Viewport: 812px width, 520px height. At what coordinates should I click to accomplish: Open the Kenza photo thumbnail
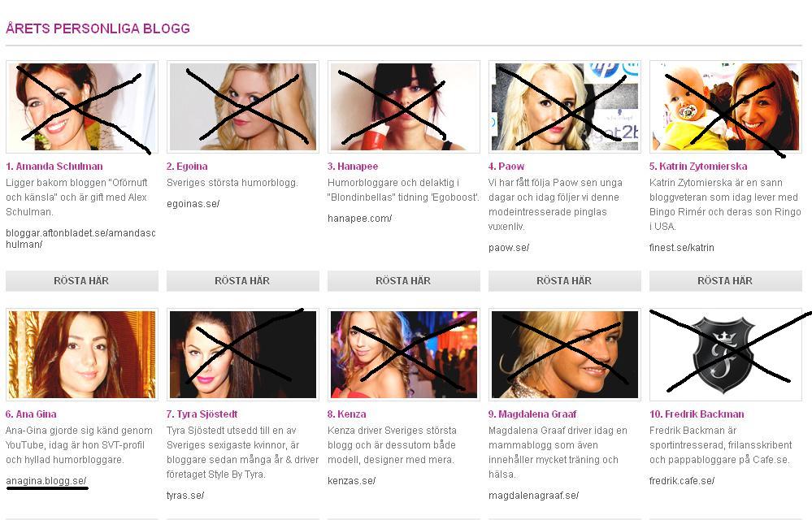click(404, 354)
